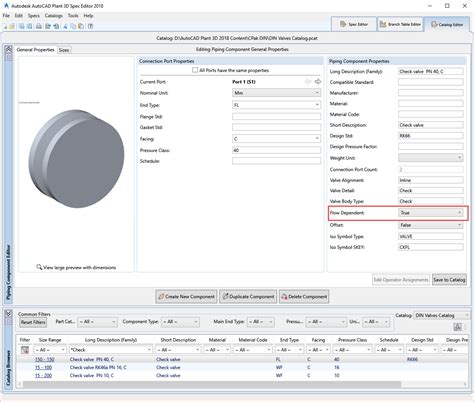Screen dimensions: 474x402
Task: Click the Iso Symbol SKEY field
Action: click(x=431, y=247)
